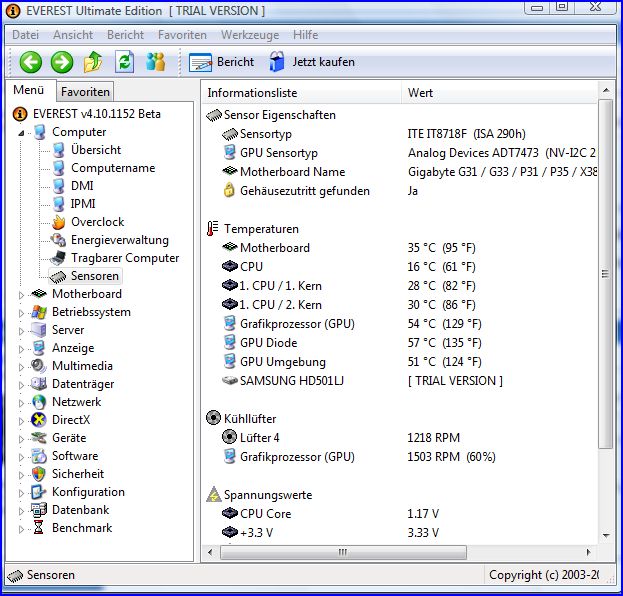Collapse the Computer tree node

[21, 133]
